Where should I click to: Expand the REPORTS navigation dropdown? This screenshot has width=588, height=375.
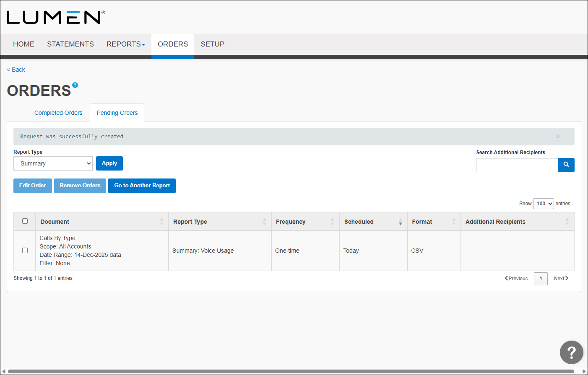[x=125, y=44]
